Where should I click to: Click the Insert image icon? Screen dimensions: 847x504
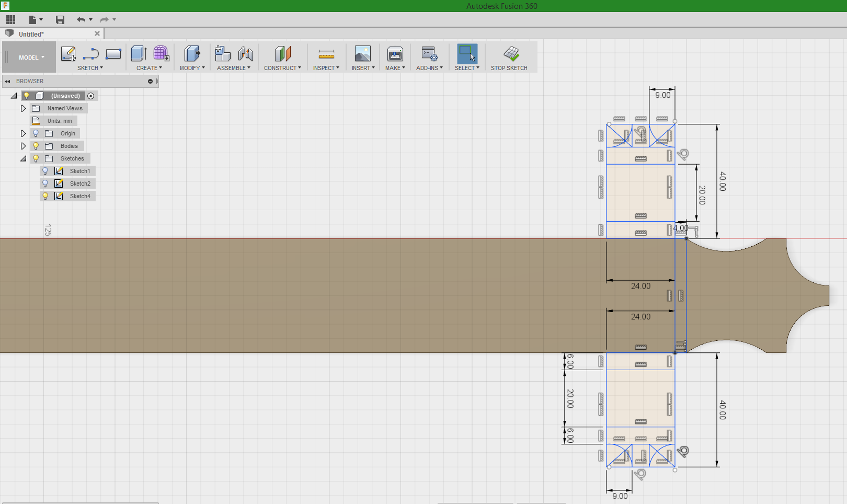tap(363, 53)
